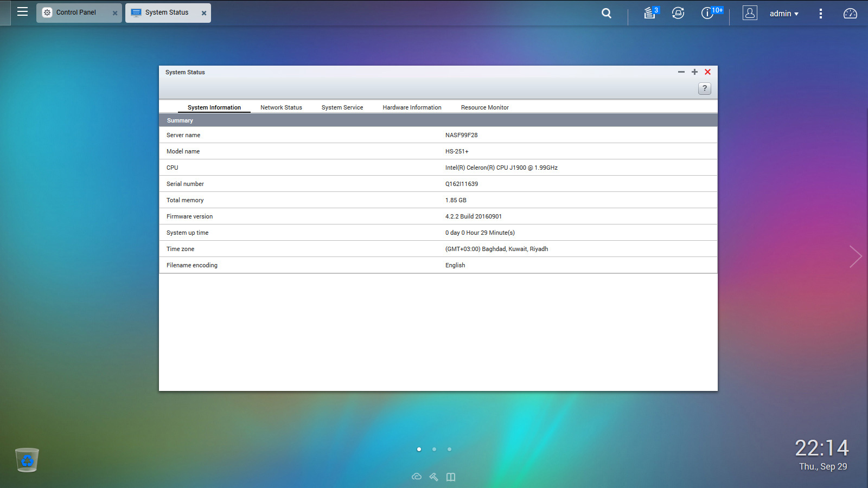Open the search magnifier icon
This screenshot has height=488, width=868.
click(x=607, y=13)
